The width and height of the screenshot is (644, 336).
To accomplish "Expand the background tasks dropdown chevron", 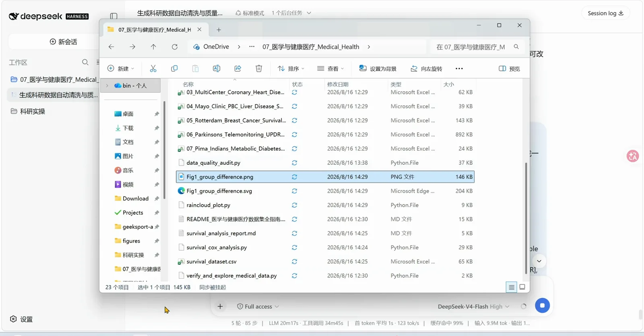I will click(309, 13).
